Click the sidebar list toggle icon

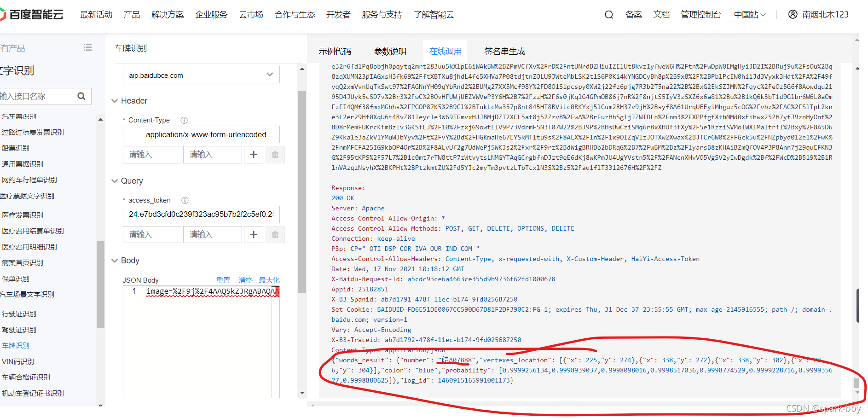click(87, 47)
